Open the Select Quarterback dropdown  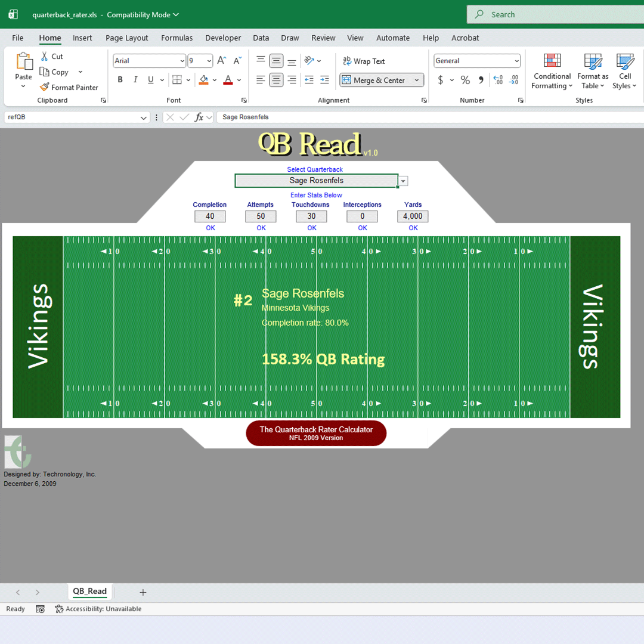402,180
